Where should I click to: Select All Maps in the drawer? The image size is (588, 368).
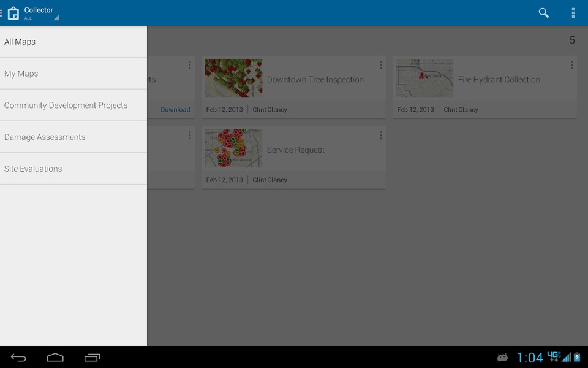coord(73,42)
